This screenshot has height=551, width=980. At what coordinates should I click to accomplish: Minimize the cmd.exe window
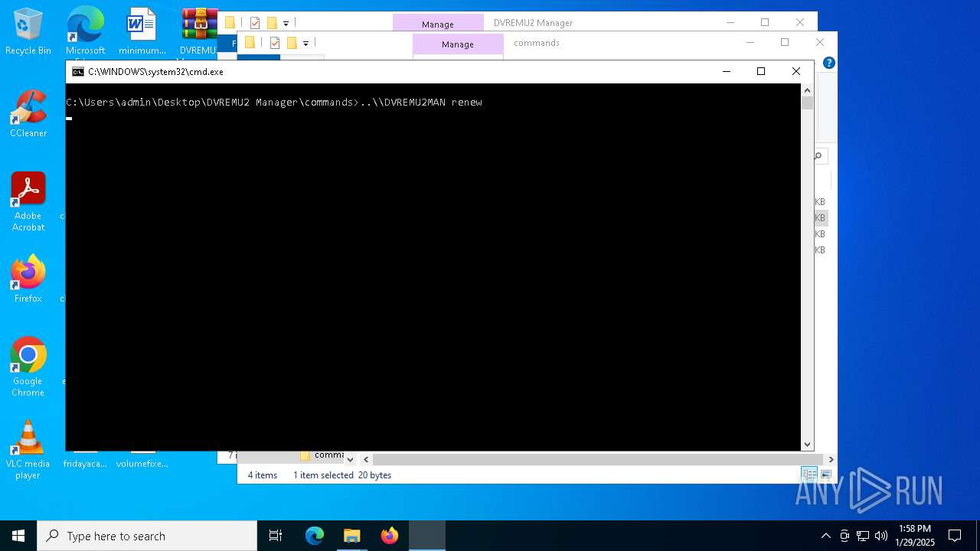click(x=726, y=71)
